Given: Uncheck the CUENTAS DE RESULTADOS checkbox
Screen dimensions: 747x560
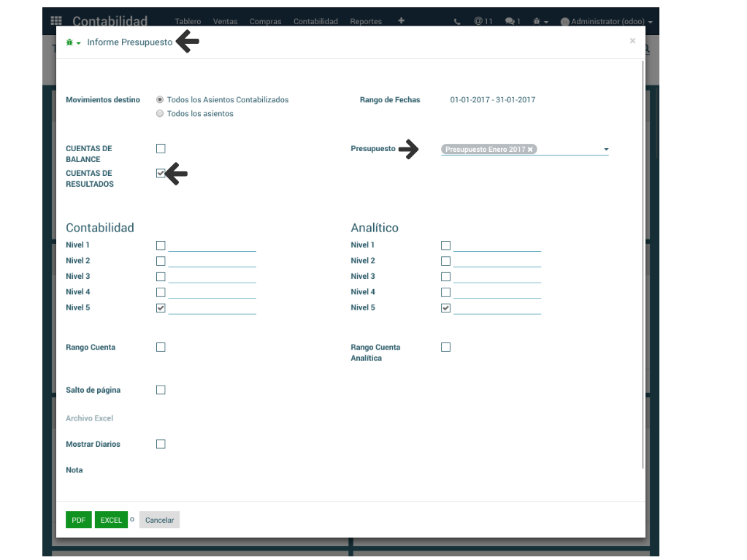Looking at the screenshot, I should click(161, 173).
